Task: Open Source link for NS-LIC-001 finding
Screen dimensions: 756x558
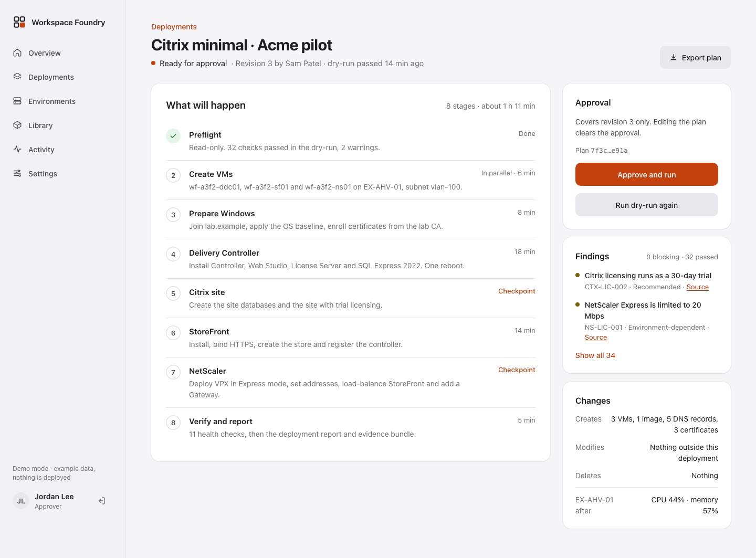Action: [596, 338]
